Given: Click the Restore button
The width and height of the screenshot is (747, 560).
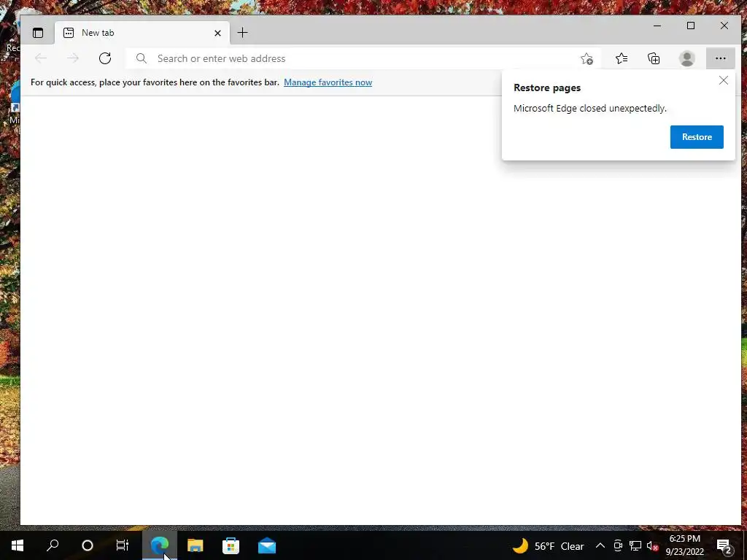Looking at the screenshot, I should [697, 137].
